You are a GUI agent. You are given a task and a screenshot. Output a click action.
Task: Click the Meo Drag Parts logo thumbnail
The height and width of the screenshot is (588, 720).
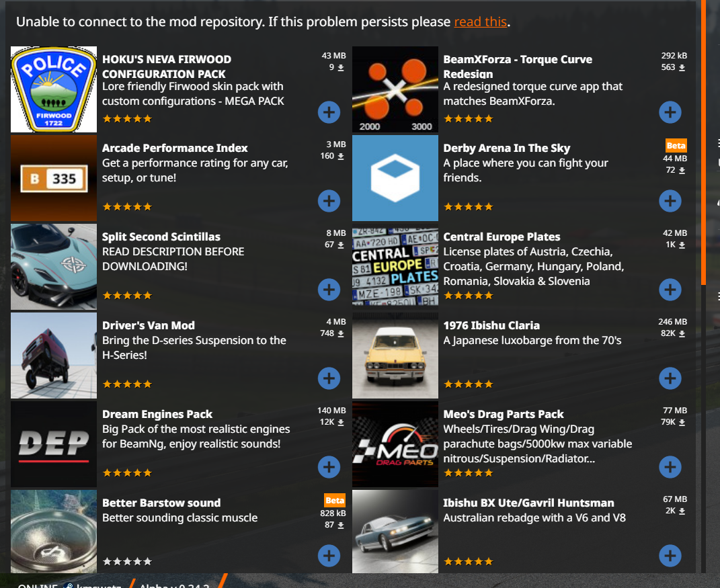[395, 444]
